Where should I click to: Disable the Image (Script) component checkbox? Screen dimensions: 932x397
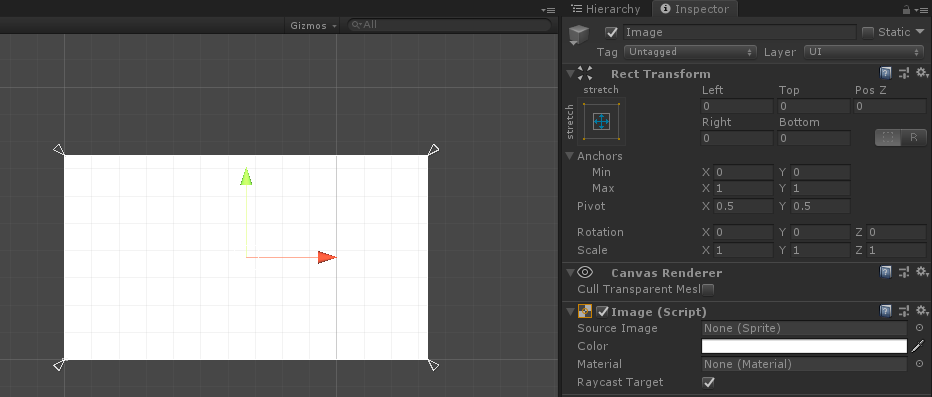click(x=603, y=311)
